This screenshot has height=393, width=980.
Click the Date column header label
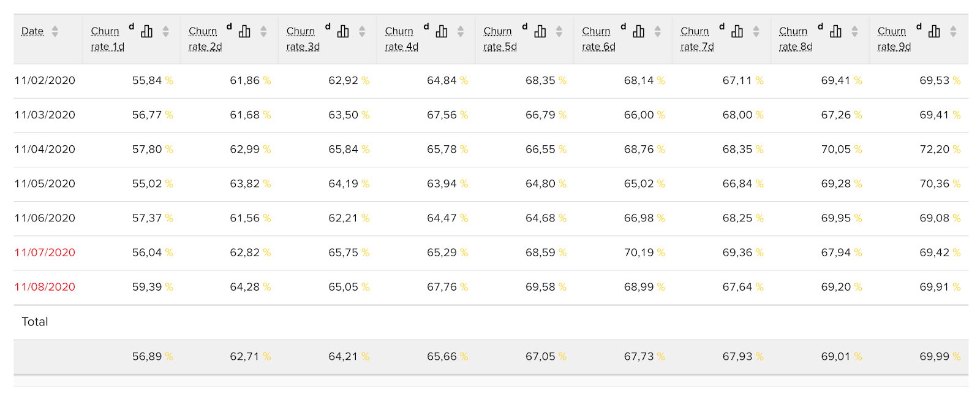[x=32, y=31]
